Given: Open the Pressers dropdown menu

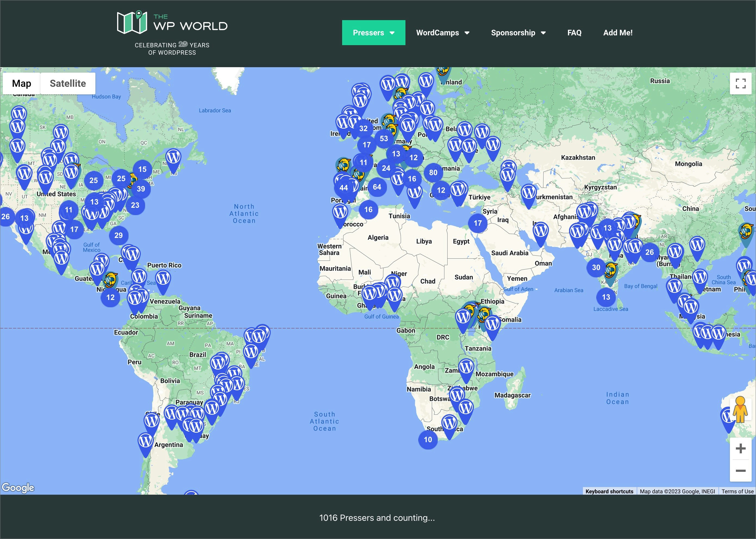Looking at the screenshot, I should coord(374,33).
